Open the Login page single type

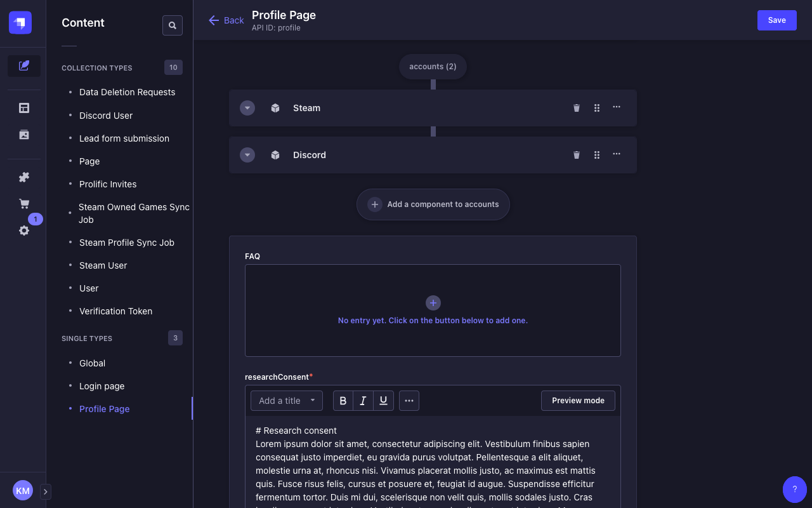[x=101, y=386]
